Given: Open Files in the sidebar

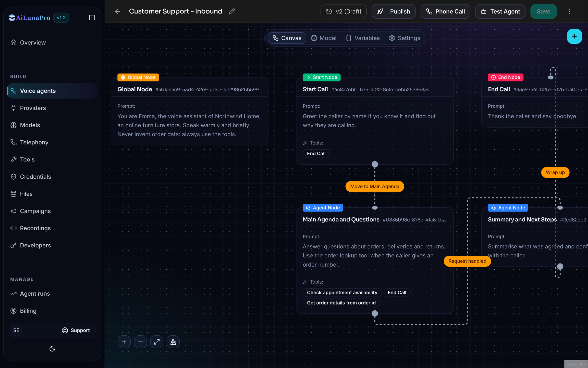Looking at the screenshot, I should point(52,194).
